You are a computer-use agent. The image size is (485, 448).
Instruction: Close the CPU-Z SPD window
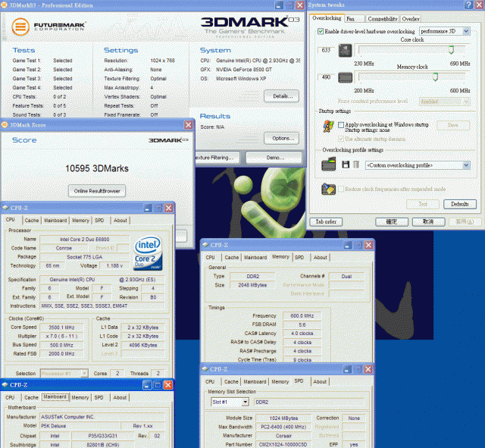pos(368,369)
